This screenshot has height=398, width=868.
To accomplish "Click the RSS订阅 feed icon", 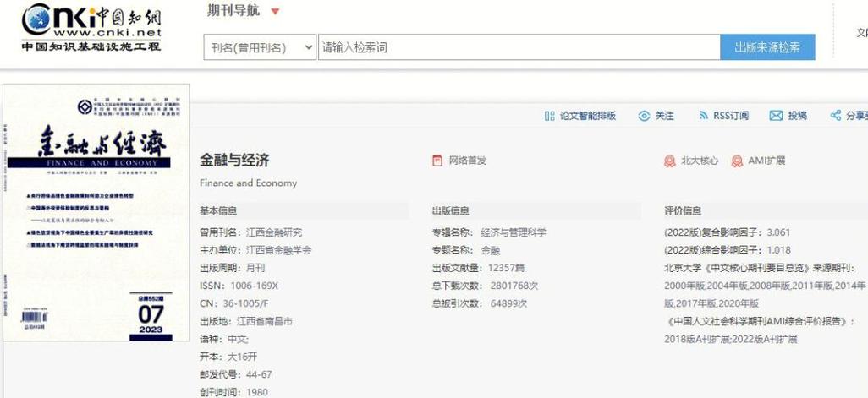I will 704,116.
